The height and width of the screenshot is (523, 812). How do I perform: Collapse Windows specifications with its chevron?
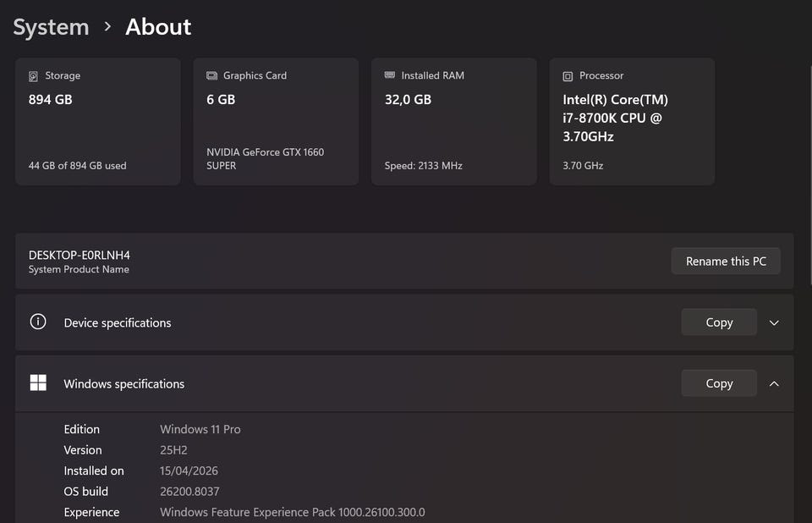click(x=774, y=383)
